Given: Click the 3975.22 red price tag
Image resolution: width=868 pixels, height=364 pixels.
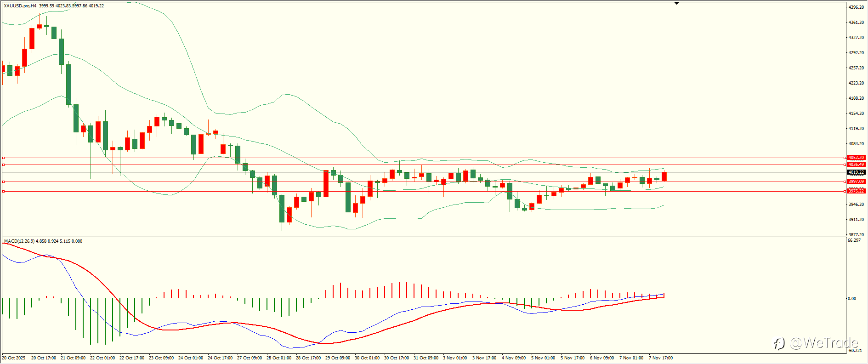Looking at the screenshot, I should (x=856, y=191).
